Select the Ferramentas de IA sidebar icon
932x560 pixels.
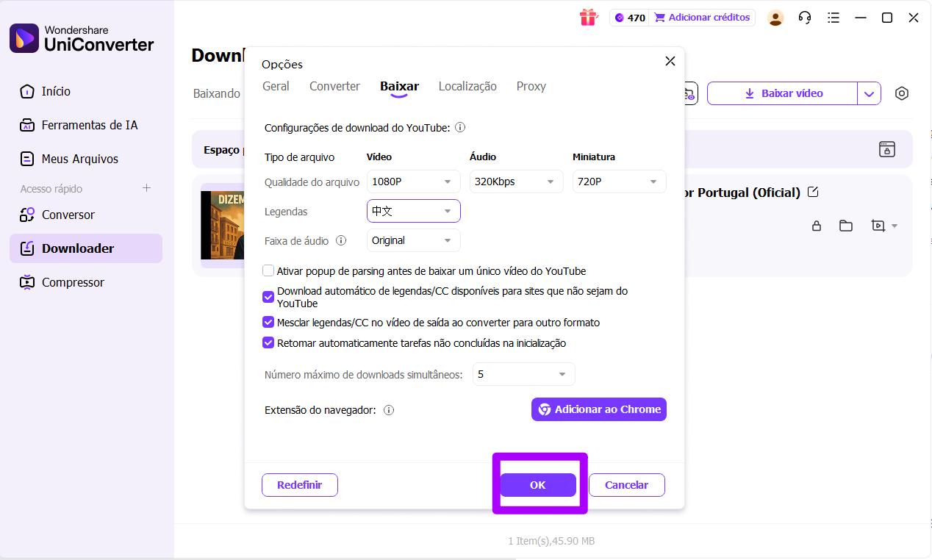pyautogui.click(x=27, y=125)
